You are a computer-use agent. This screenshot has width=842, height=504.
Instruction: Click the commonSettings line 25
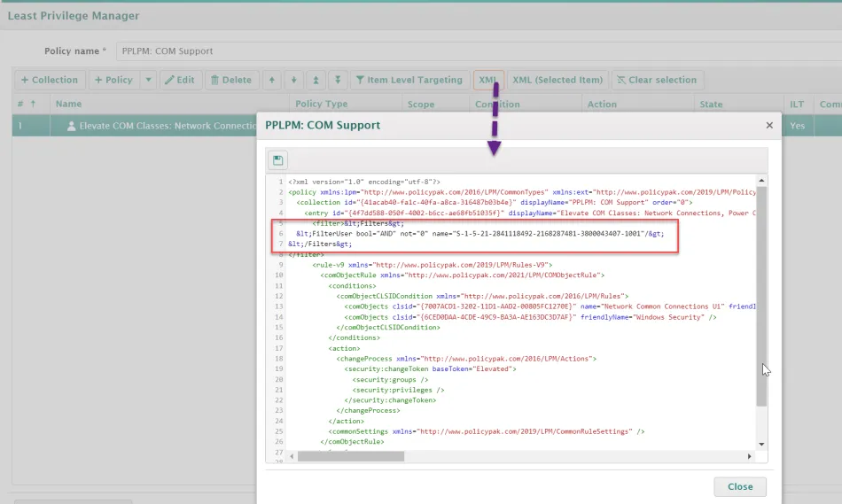click(x=487, y=431)
